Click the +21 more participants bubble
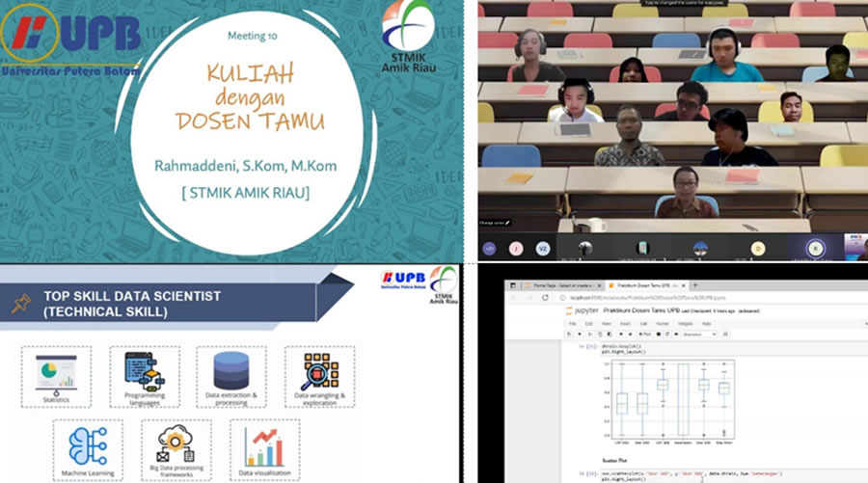Screen dimensions: 868x483 (x=489, y=248)
